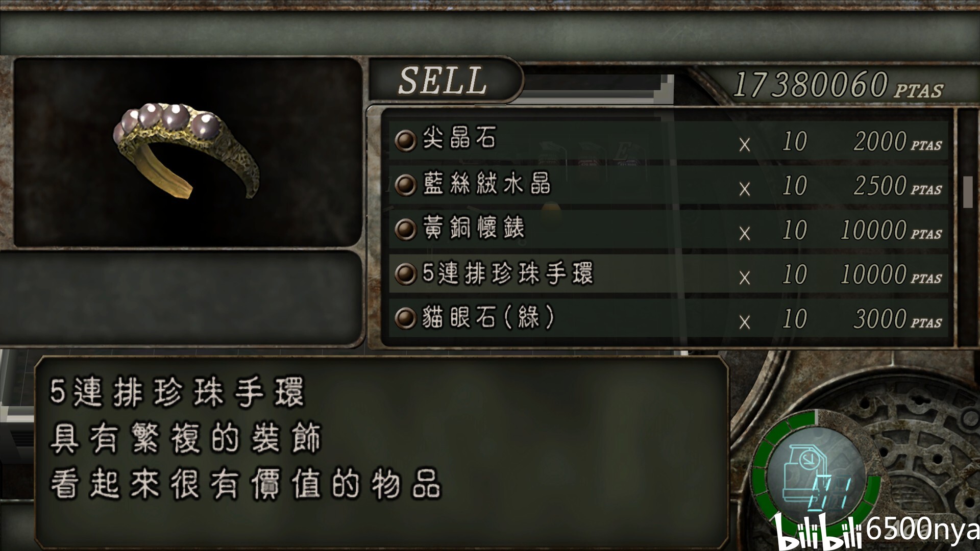The height and width of the screenshot is (551, 980).
Task: Select the 尖晶石 item row
Action: 669,140
